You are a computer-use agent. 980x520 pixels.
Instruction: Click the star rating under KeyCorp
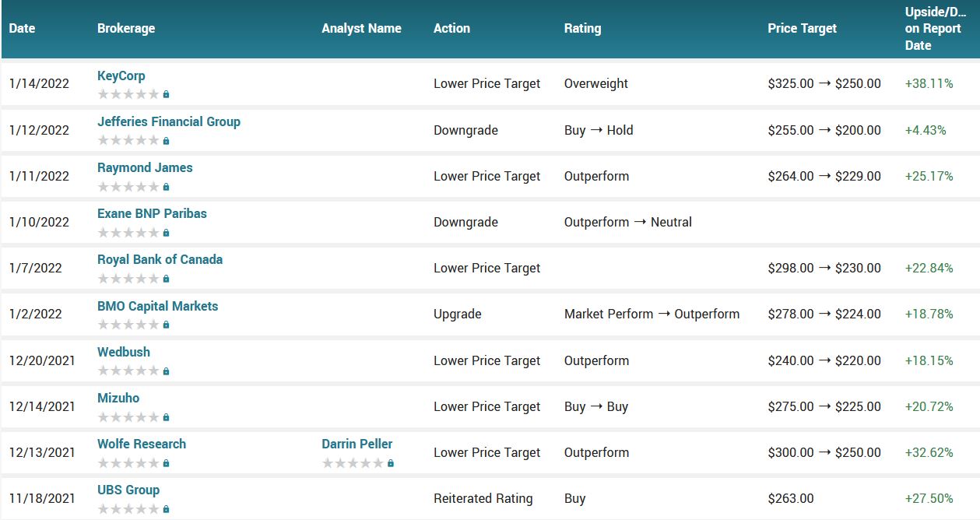click(x=128, y=94)
